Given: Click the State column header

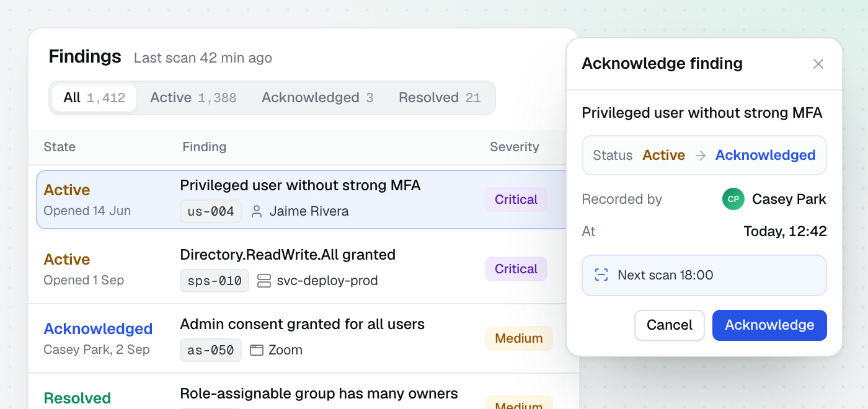Looking at the screenshot, I should pyautogui.click(x=60, y=147).
